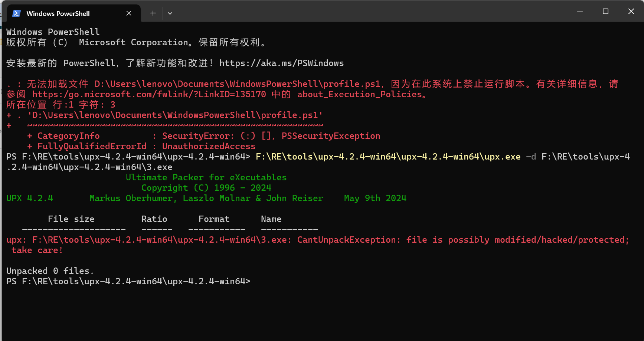Viewport: 644px width, 341px height.
Task: Click the Windows PowerShell tab title text
Action: coord(58,13)
